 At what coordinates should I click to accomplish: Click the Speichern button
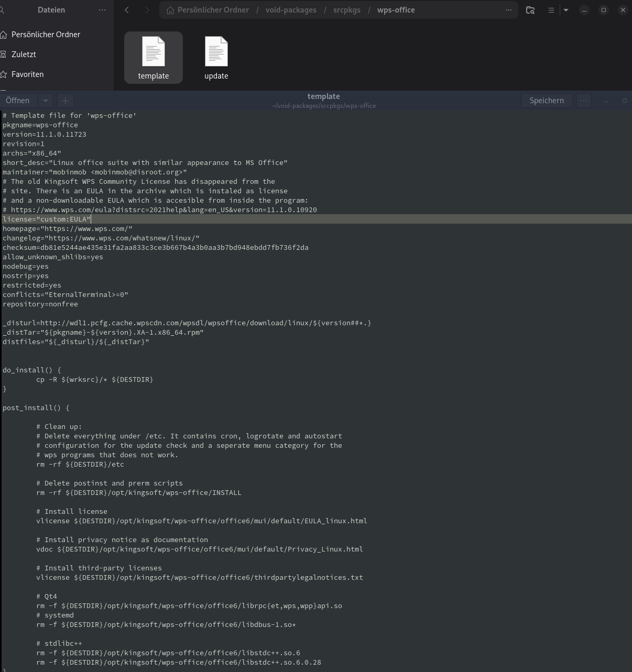[547, 101]
